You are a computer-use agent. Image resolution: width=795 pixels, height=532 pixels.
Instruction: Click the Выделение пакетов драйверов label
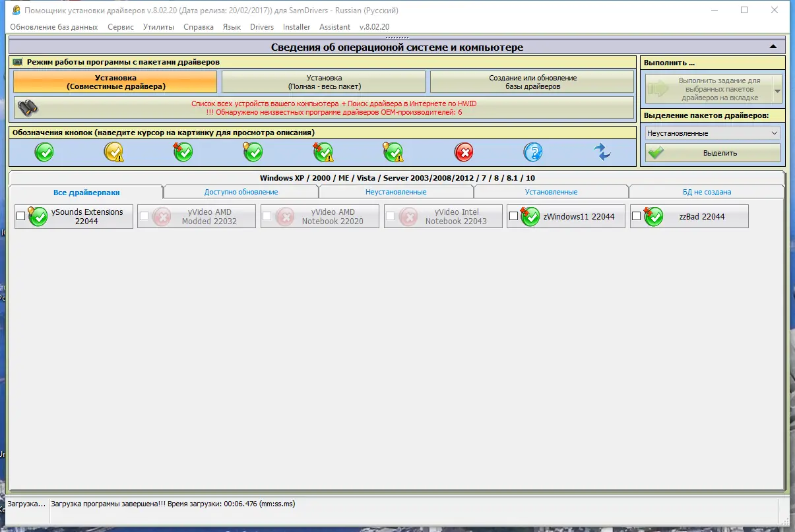pyautogui.click(x=706, y=115)
